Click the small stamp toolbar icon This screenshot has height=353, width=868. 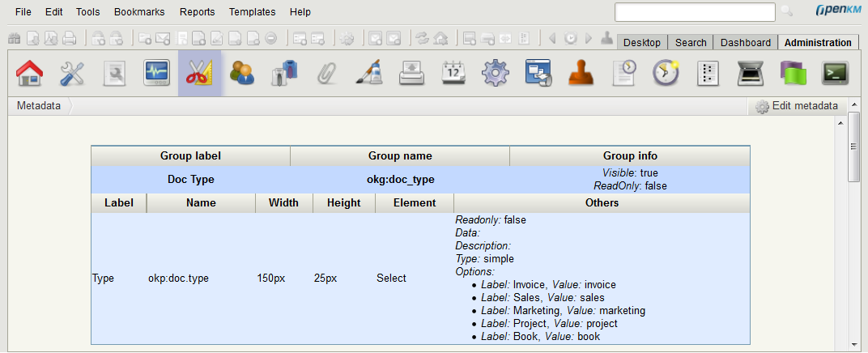click(607, 38)
